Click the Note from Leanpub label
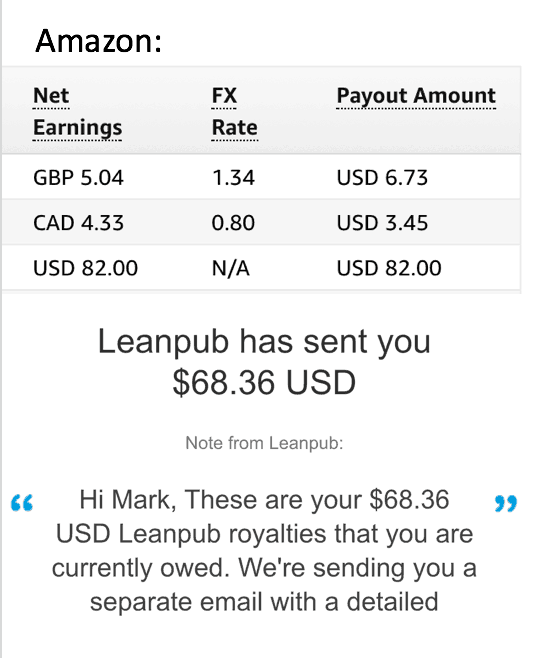The image size is (540, 658). click(264, 443)
